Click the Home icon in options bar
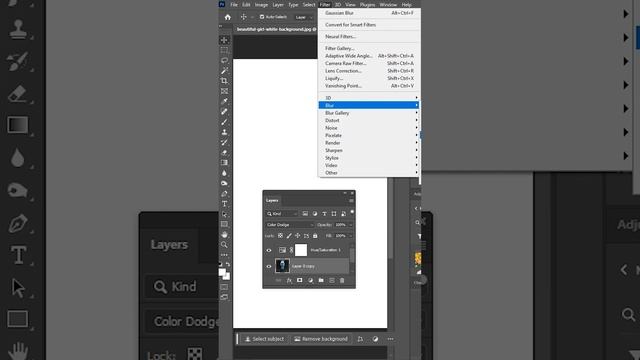The image size is (640, 360). [228, 17]
